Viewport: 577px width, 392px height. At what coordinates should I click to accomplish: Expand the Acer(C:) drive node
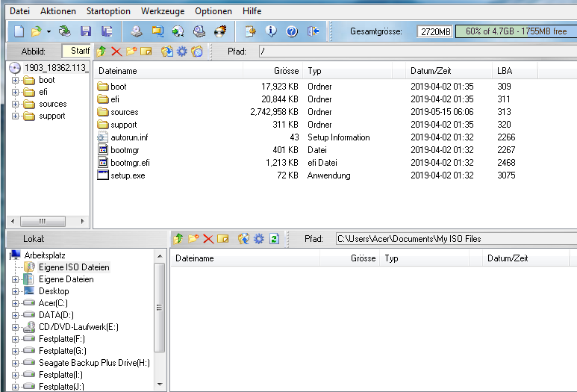[x=15, y=303]
